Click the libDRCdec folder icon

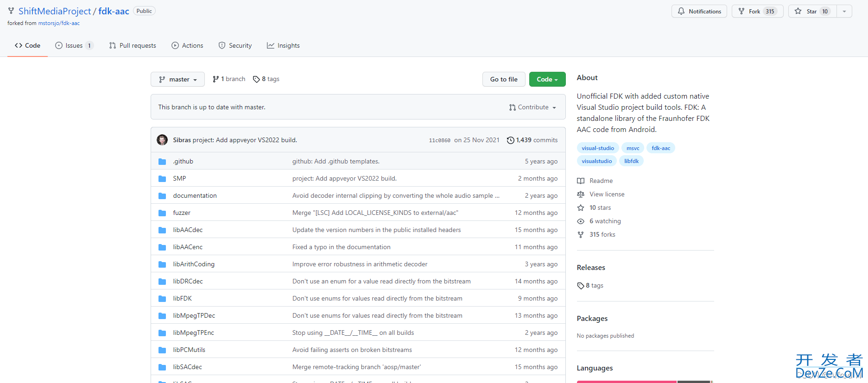tap(162, 282)
